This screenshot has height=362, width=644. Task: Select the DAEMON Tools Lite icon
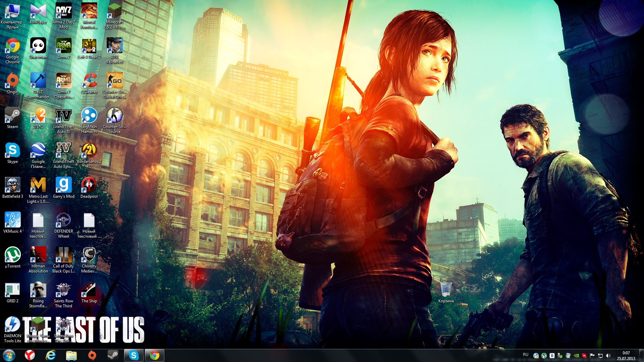12,330
